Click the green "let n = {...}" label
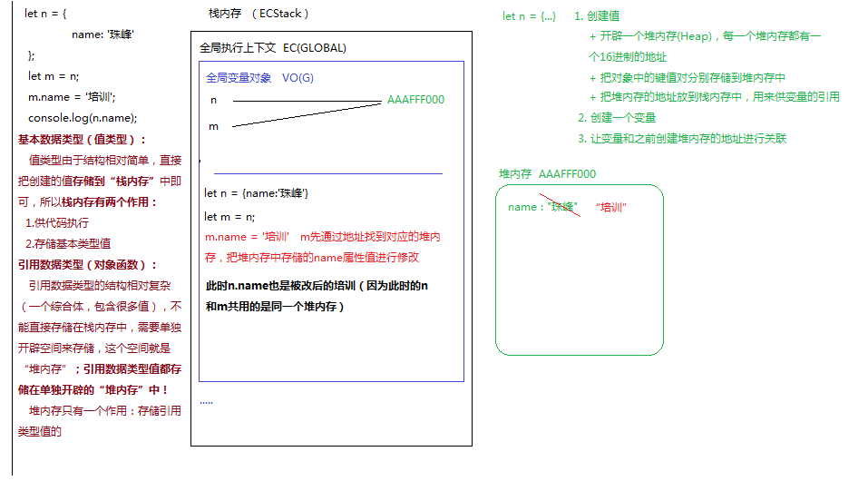 pos(529,16)
